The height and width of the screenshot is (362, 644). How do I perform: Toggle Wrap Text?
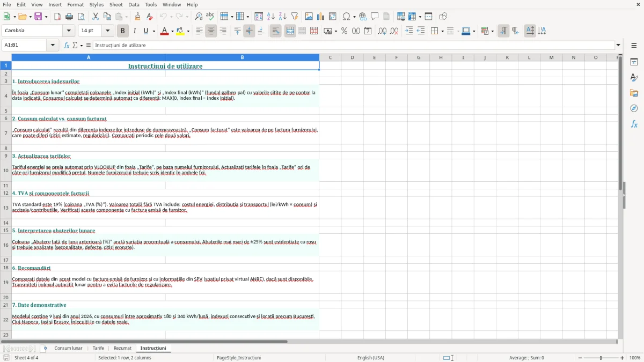pyautogui.click(x=276, y=31)
